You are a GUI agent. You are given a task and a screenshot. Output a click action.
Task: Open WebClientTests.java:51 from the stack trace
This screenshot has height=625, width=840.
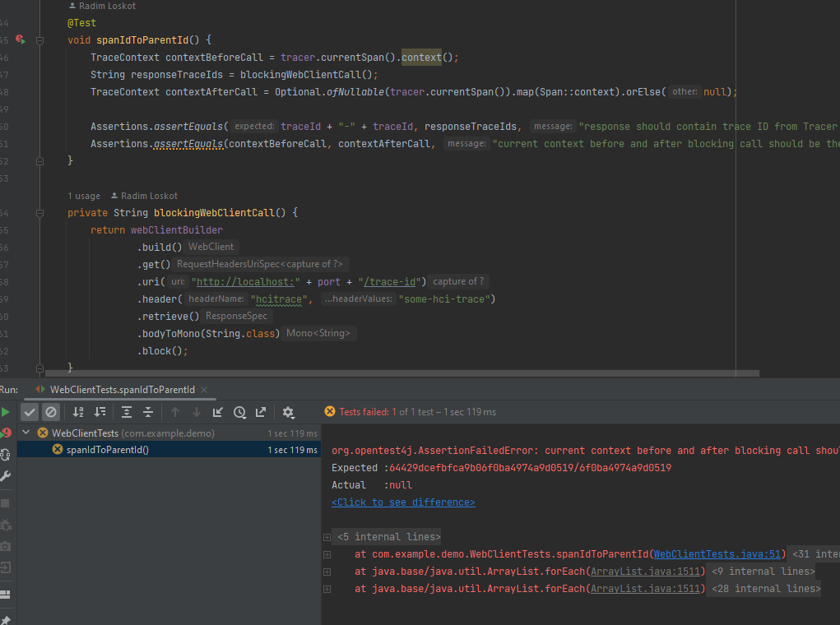pos(717,553)
